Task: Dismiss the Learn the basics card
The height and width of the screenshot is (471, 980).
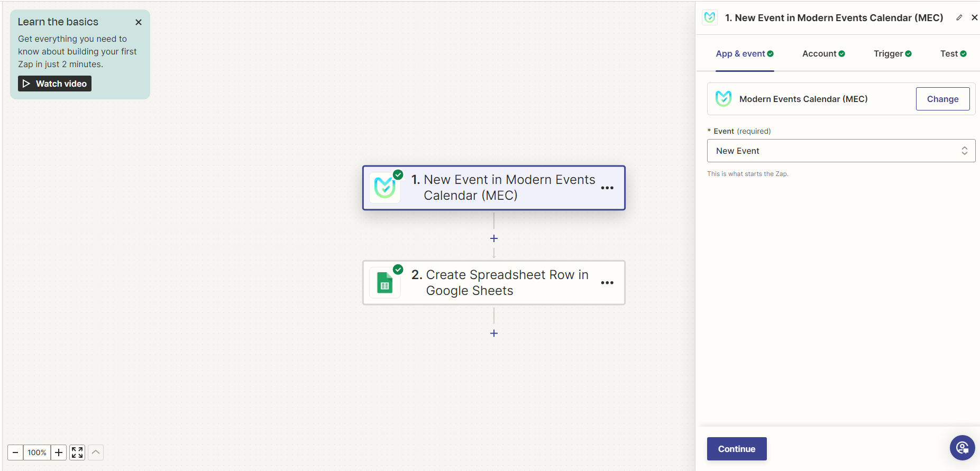Action: click(x=139, y=22)
